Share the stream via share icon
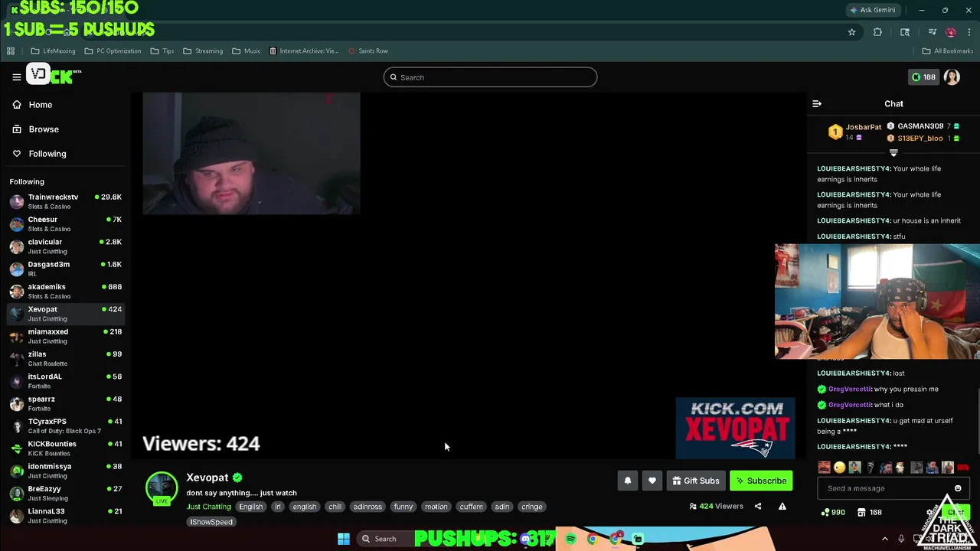 tap(758, 506)
